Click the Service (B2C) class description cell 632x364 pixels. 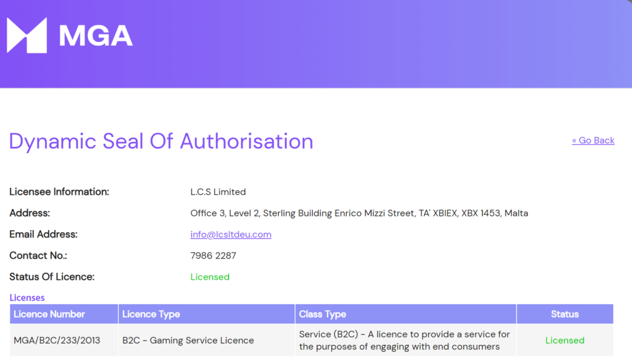click(x=404, y=341)
